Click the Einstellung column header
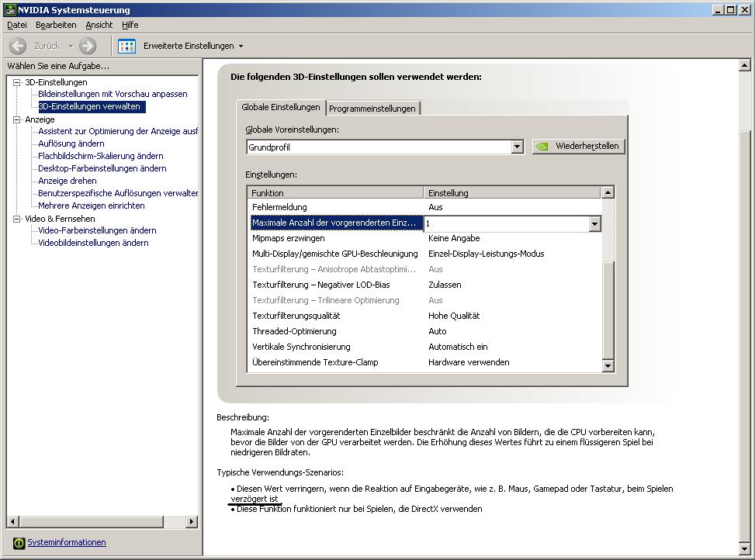The width and height of the screenshot is (755, 560). [512, 192]
